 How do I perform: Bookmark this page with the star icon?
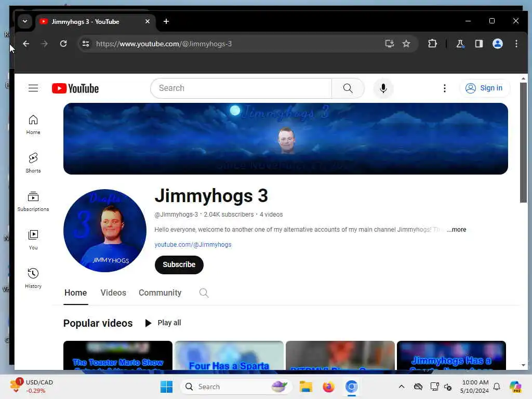406,44
